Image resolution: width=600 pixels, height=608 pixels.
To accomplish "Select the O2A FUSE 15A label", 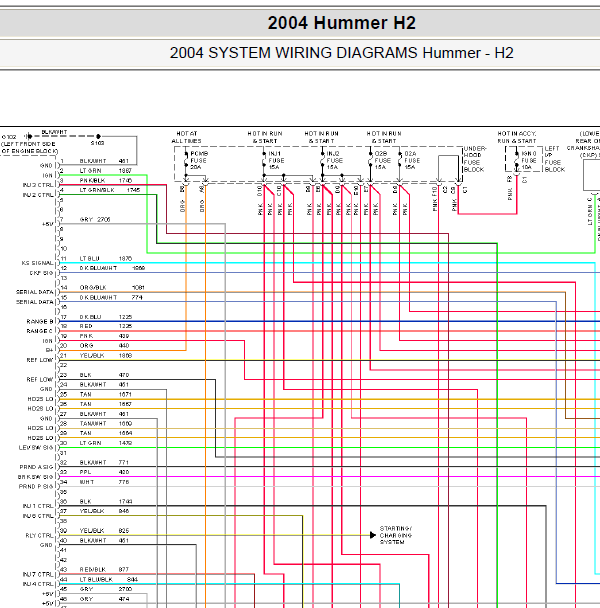I will click(x=412, y=160).
